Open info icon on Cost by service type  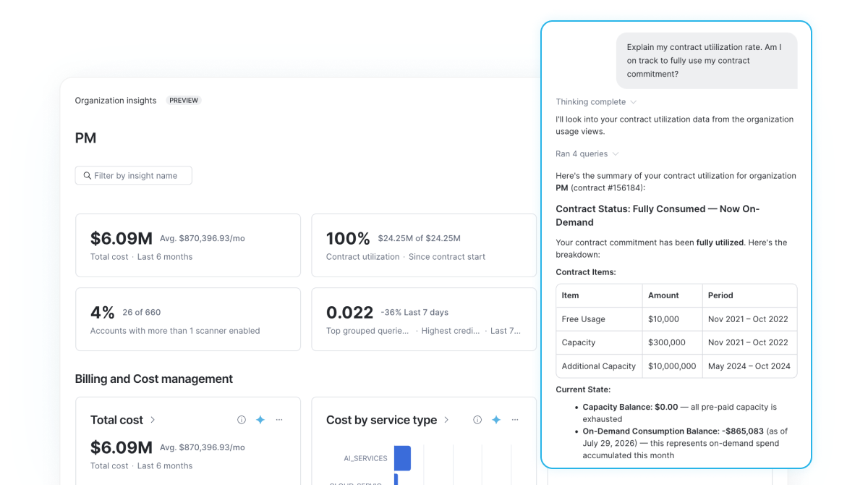477,420
